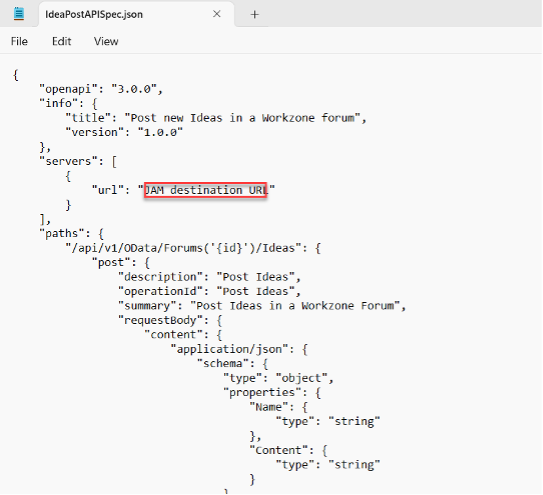The width and height of the screenshot is (543, 495).
Task: Click the "schema" key line
Action: (x=232, y=364)
